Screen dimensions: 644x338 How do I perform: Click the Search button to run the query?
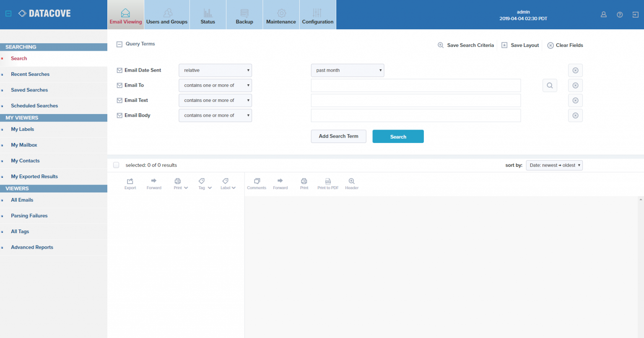coord(398,136)
